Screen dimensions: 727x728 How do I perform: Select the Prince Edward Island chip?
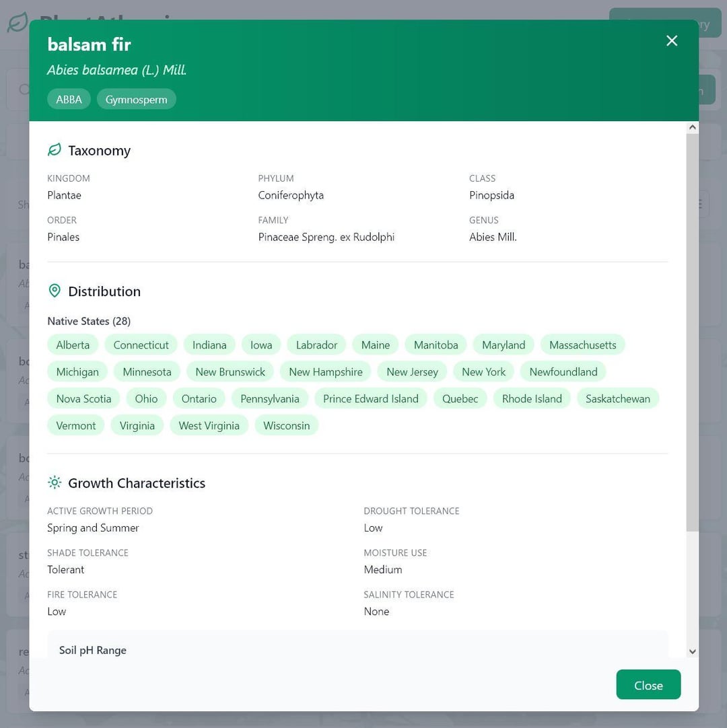pyautogui.click(x=371, y=399)
